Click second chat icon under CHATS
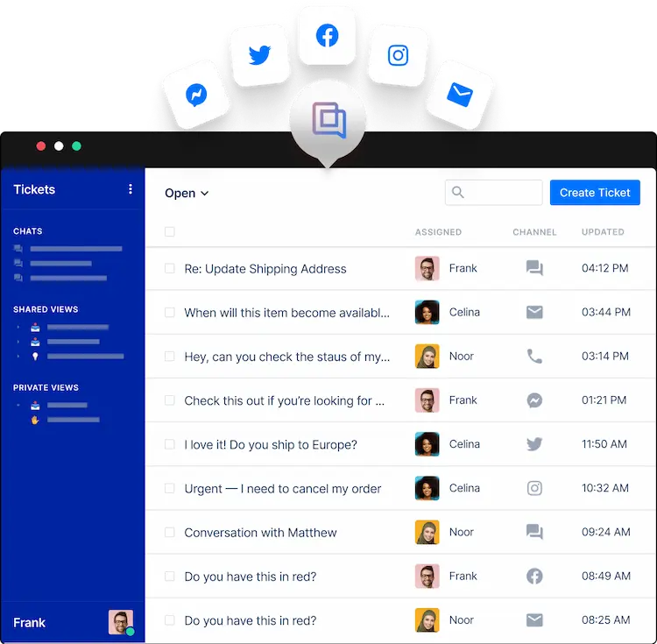The image size is (657, 644). 18,263
